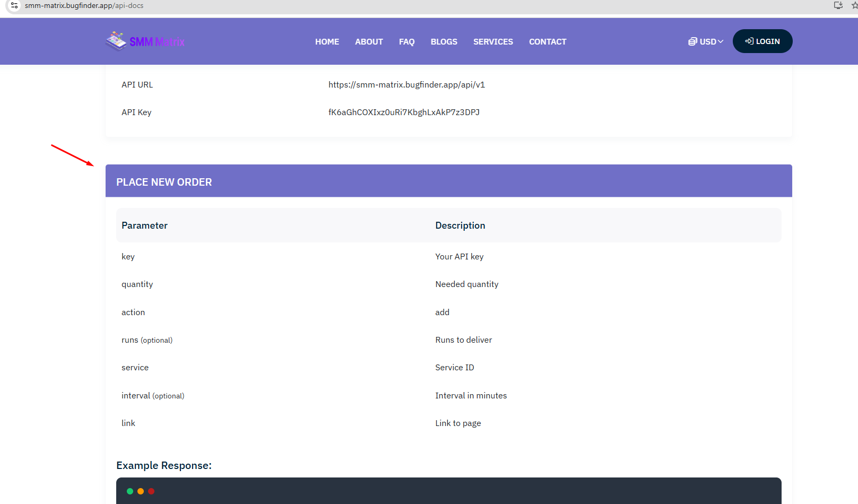Open the FAQ menu item
Image resolution: width=858 pixels, height=504 pixels.
(407, 41)
